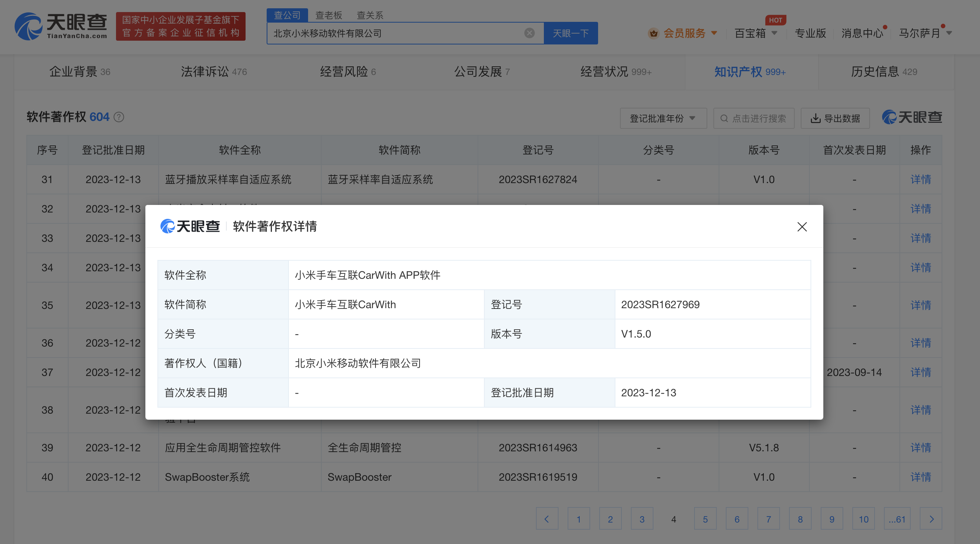Open 详情 for row 37
The image size is (980, 544).
tap(920, 372)
